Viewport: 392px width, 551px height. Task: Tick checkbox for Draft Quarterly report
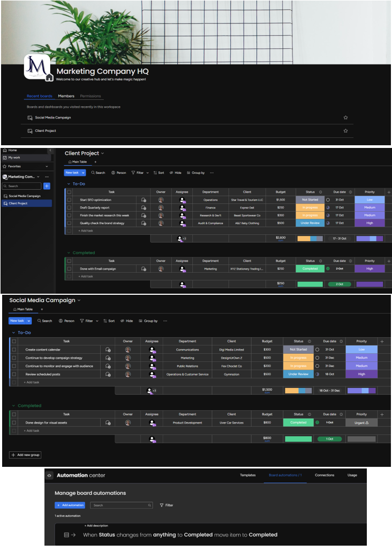click(x=69, y=207)
